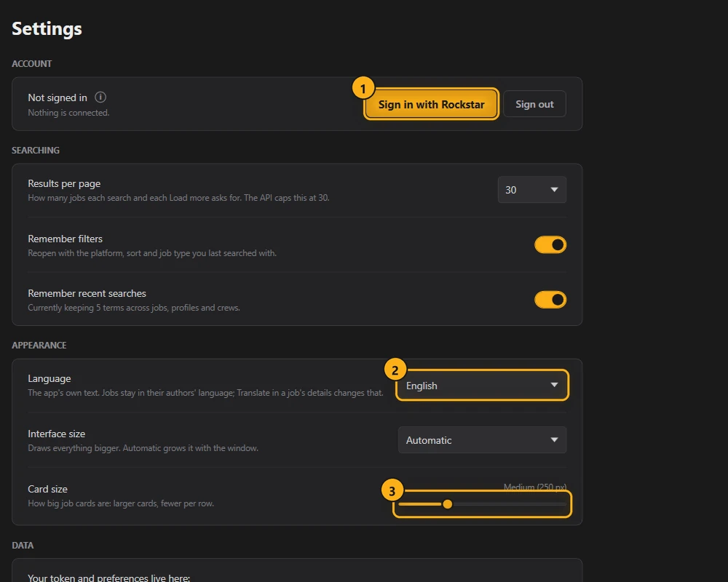Click the info icon beside Not signed in

click(100, 97)
